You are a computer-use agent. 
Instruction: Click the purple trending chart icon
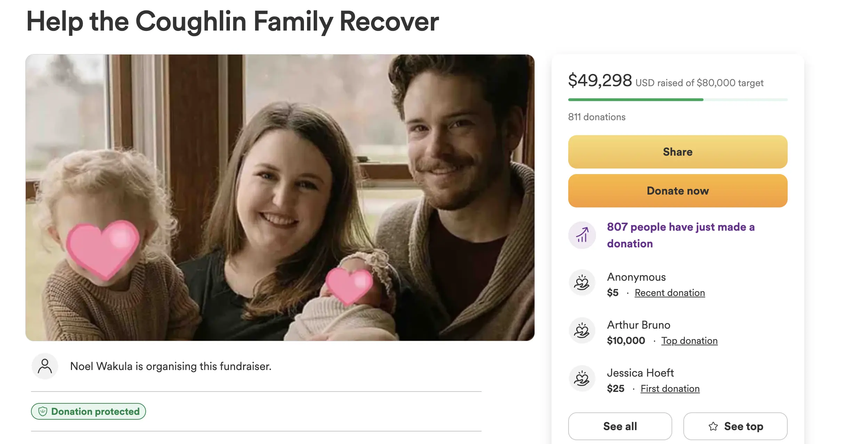coord(582,235)
